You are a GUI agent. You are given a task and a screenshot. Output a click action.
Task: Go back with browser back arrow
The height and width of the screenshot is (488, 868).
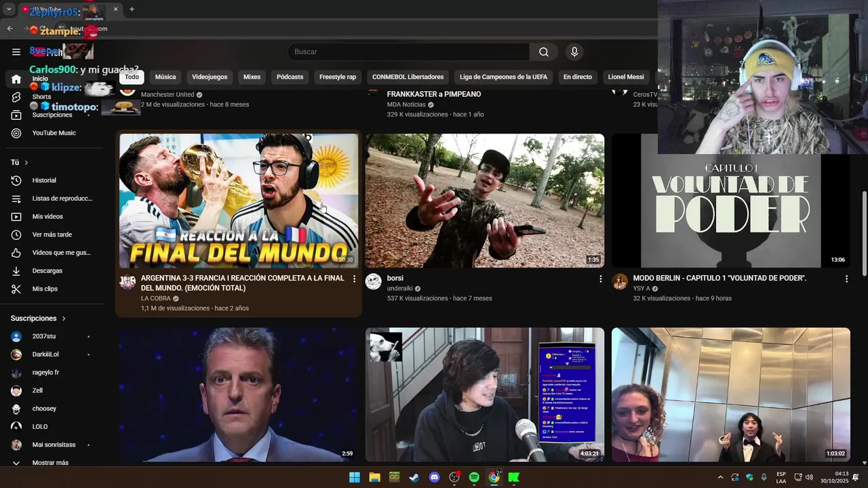tap(9, 28)
